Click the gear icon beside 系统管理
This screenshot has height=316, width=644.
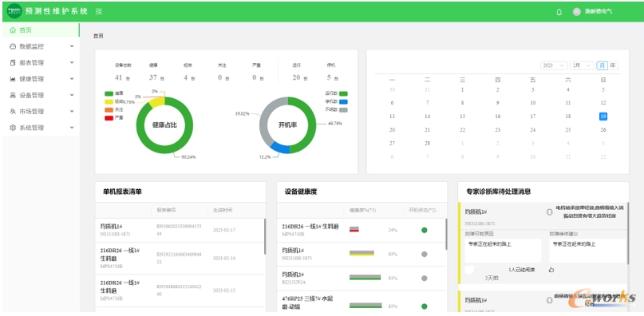[13, 128]
